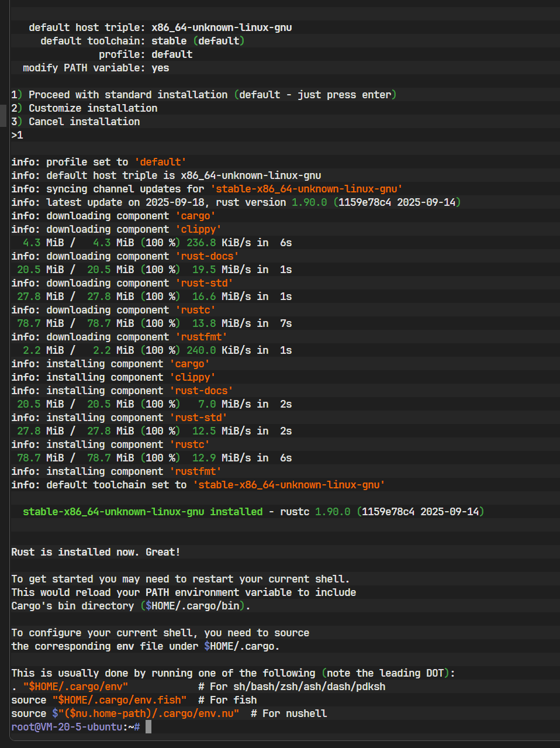Click the line '2) Customize installation'
The height and width of the screenshot is (748, 560).
point(84,108)
